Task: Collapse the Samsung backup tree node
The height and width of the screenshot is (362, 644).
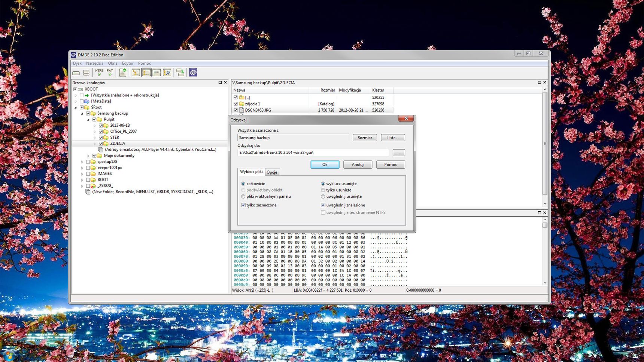Action: pyautogui.click(x=82, y=113)
